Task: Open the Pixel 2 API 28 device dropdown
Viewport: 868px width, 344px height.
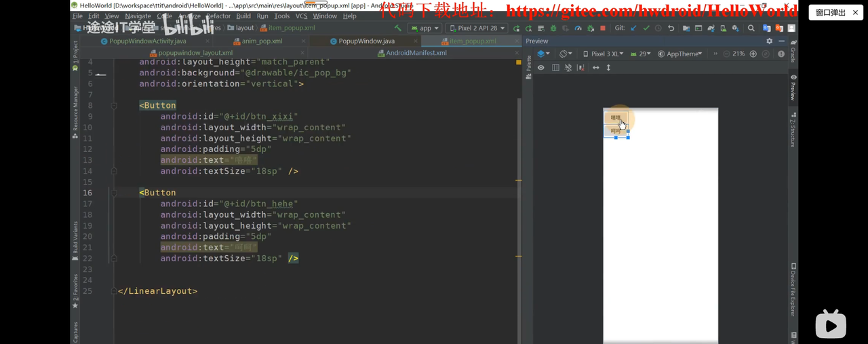Action: (x=477, y=28)
